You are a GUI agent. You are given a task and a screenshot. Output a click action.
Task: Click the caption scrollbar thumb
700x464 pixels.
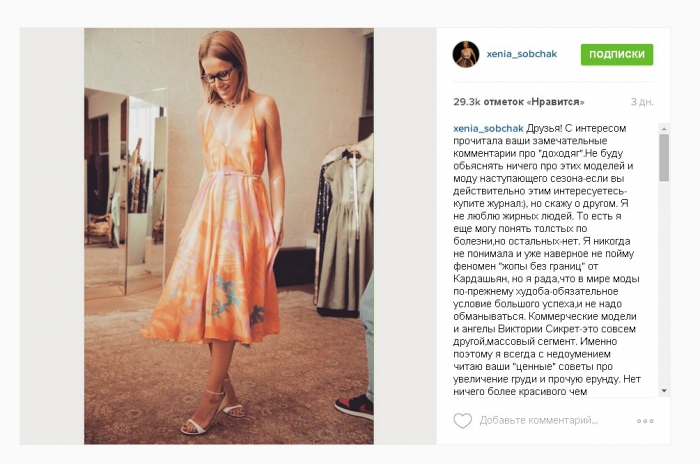coord(664,157)
